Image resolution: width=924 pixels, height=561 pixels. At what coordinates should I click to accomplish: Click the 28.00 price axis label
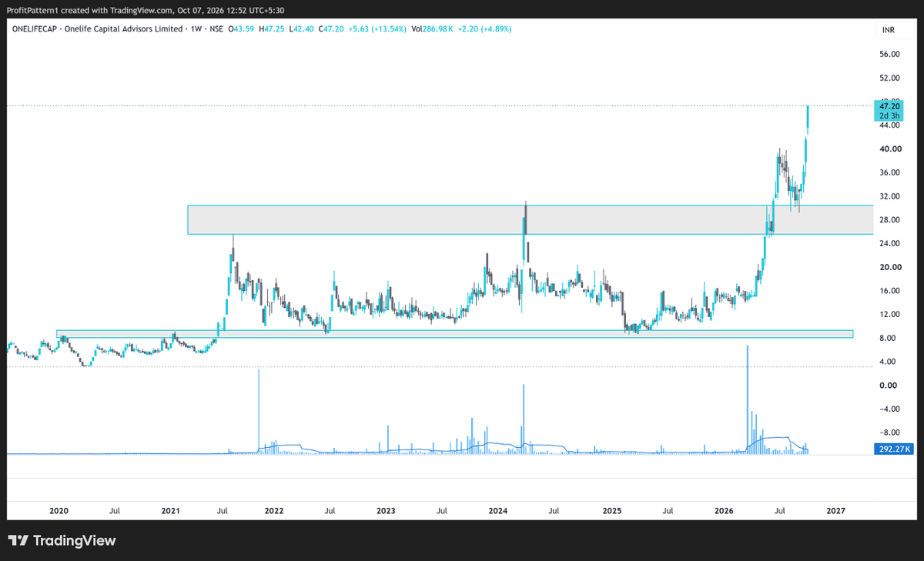[890, 220]
